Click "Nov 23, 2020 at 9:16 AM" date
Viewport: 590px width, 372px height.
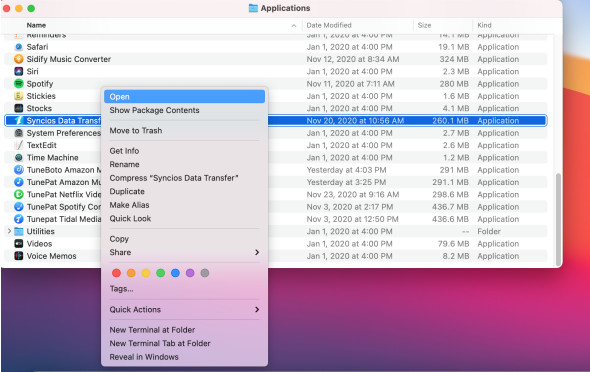[x=353, y=194]
